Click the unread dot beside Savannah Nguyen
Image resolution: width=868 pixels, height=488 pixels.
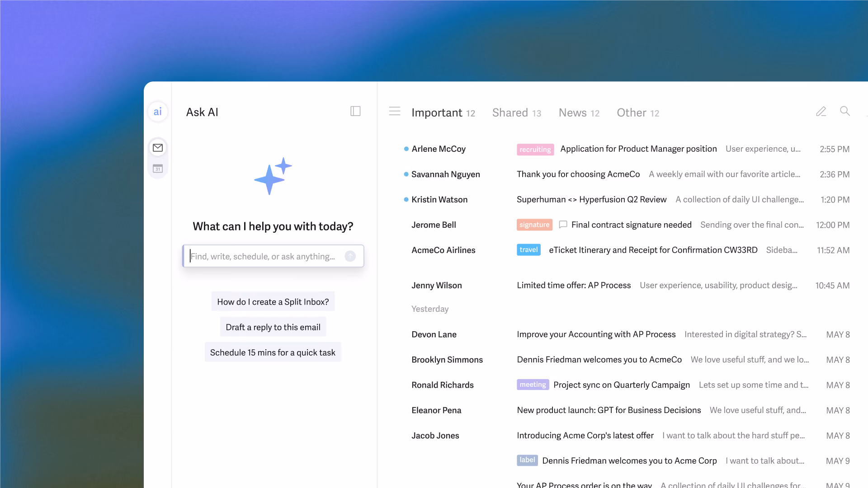click(x=406, y=174)
